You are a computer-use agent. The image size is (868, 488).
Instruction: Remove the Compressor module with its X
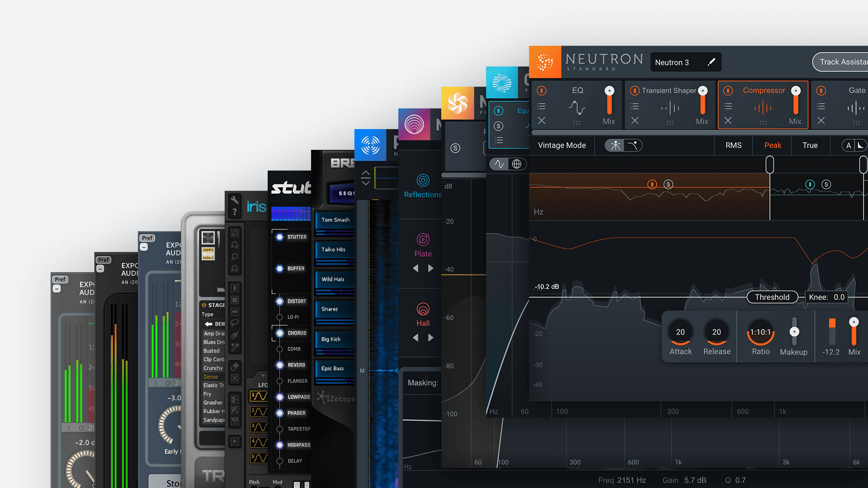point(728,120)
